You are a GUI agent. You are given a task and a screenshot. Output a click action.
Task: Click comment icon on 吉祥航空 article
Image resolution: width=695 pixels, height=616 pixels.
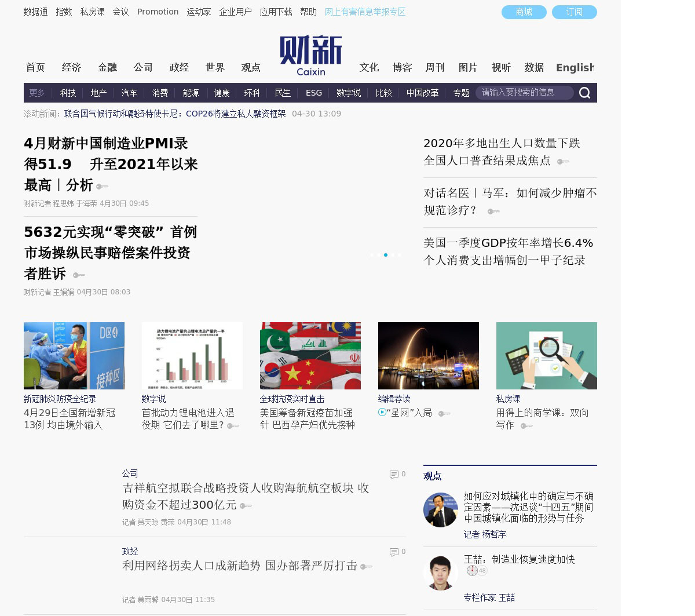coord(394,475)
